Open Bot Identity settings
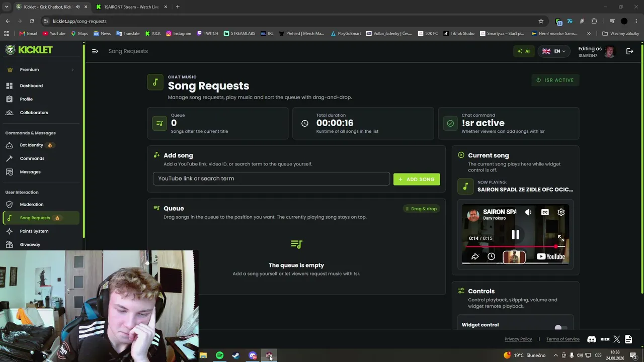The height and width of the screenshot is (362, 644). click(40, 145)
